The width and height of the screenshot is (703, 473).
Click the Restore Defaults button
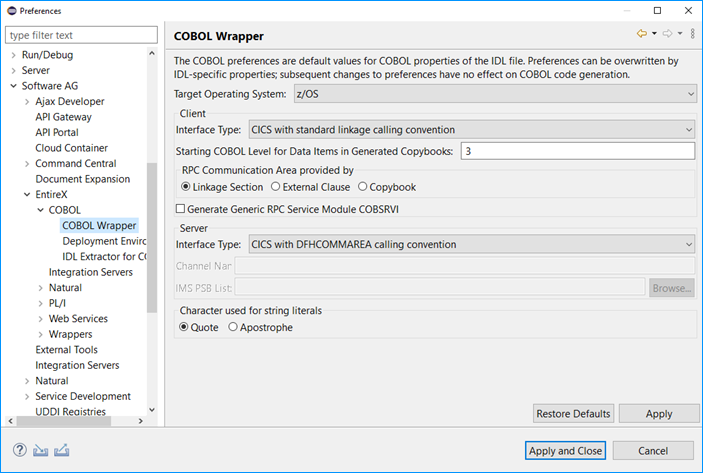point(573,413)
